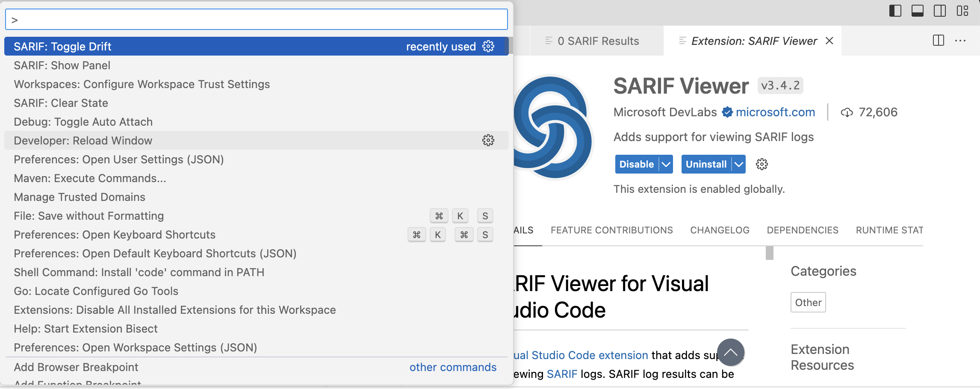Image resolution: width=980 pixels, height=389 pixels.
Task: Expand the Uninstall button dropdown arrow
Action: coord(738,164)
